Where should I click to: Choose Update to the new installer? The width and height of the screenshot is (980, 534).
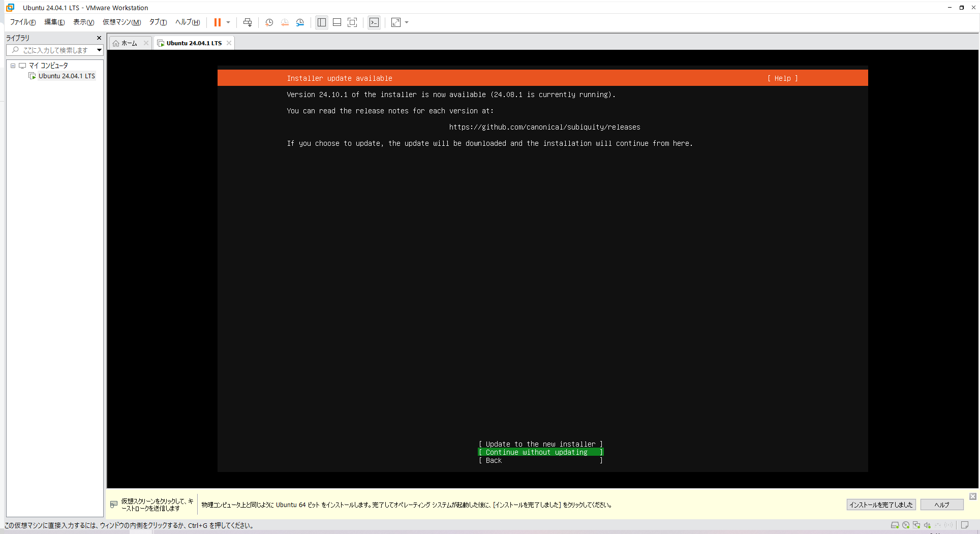pos(541,444)
